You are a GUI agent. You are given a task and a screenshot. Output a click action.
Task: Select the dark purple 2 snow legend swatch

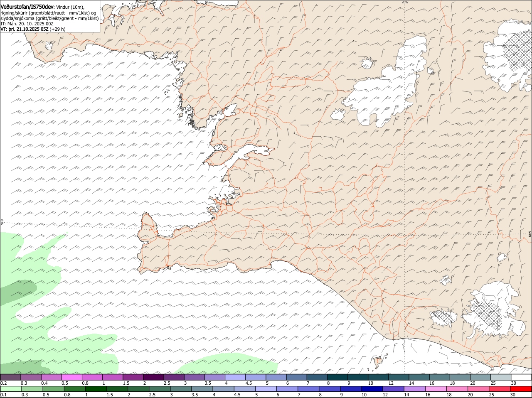point(153,377)
